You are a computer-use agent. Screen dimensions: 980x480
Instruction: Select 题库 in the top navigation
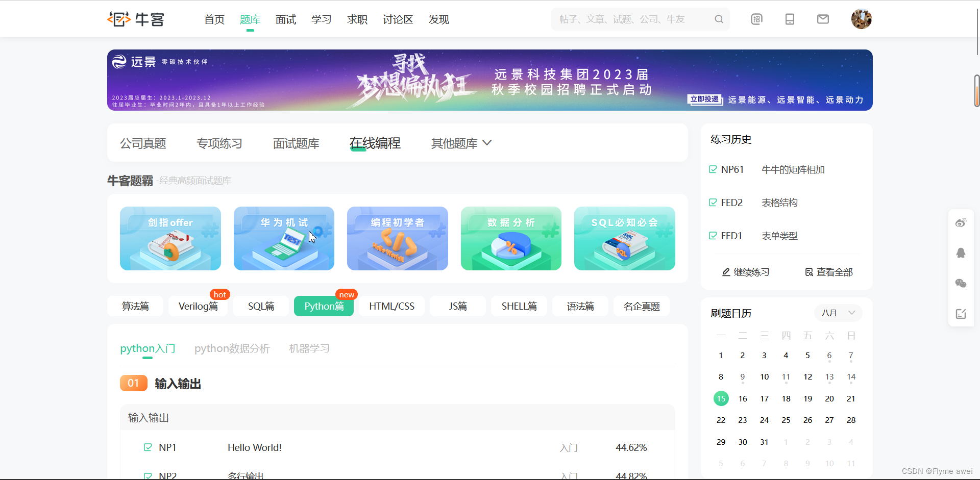click(x=250, y=19)
